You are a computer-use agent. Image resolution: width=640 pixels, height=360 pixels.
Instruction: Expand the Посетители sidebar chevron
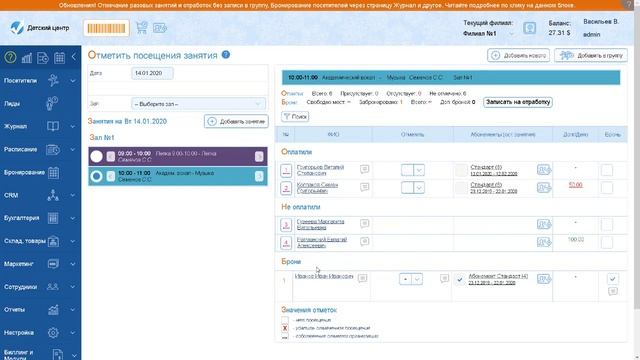coord(73,81)
